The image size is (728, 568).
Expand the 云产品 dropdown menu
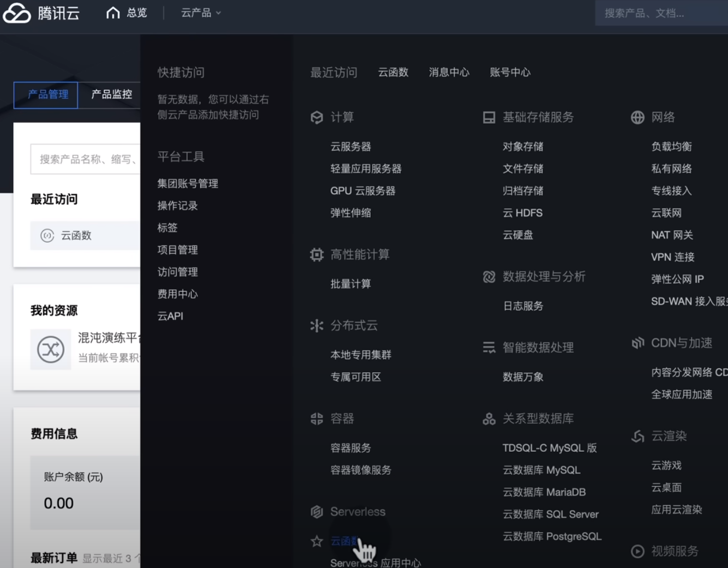pos(201,13)
